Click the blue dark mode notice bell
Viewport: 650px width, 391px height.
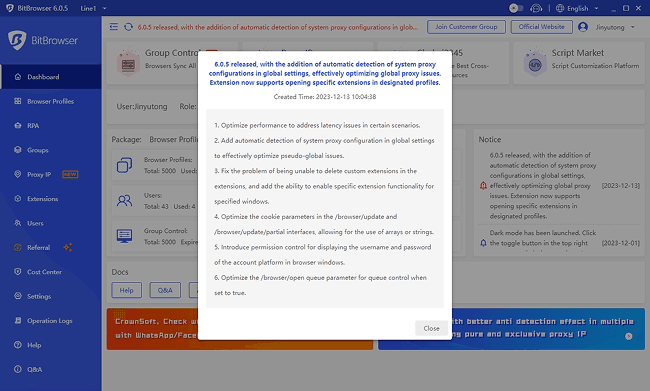[x=483, y=243]
